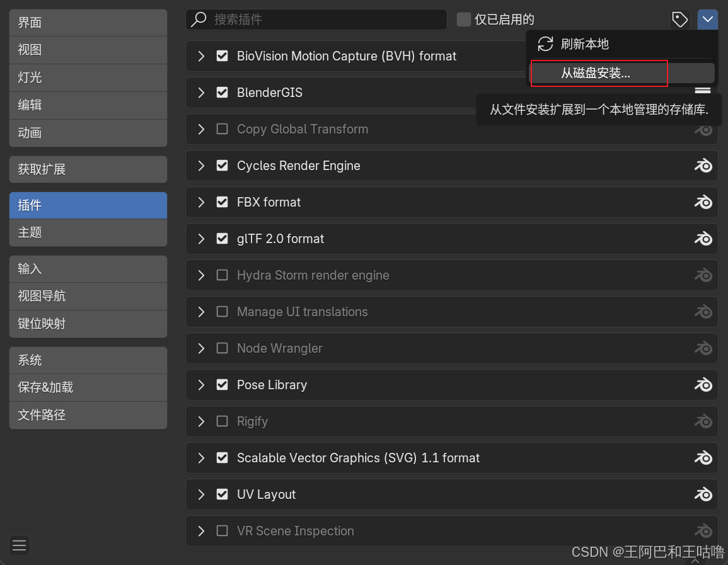Open the 灯光 preferences section
Viewport: 728px width, 565px height.
[x=88, y=77]
